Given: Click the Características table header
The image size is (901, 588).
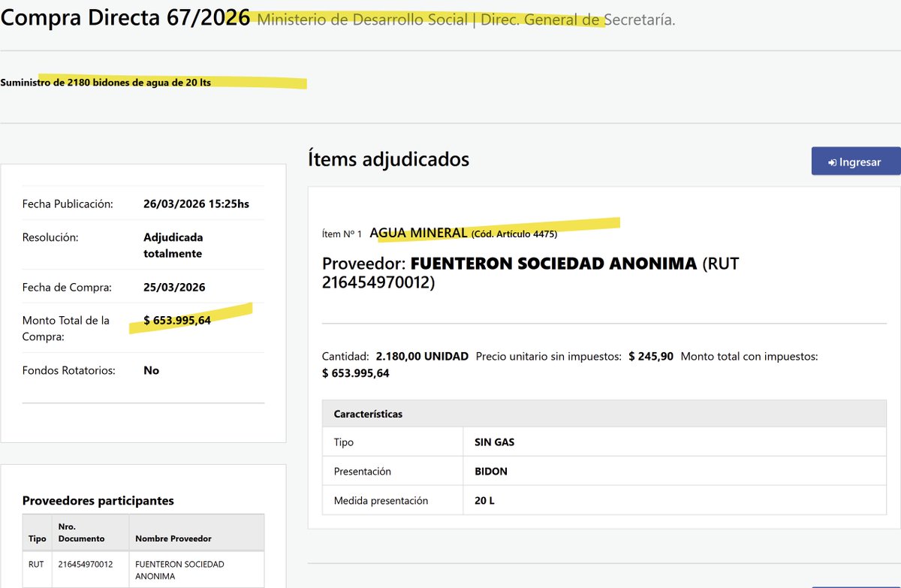Looking at the screenshot, I should pyautogui.click(x=604, y=414).
